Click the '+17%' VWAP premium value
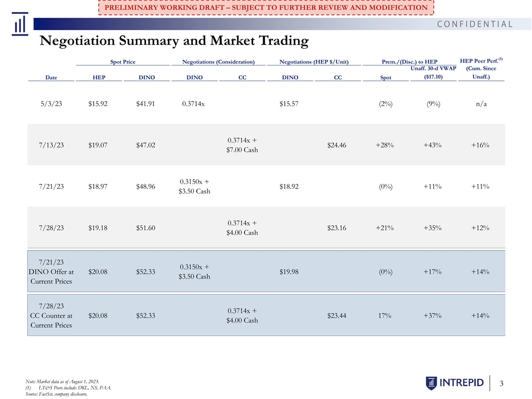The width and height of the screenshot is (532, 399). 433,272
